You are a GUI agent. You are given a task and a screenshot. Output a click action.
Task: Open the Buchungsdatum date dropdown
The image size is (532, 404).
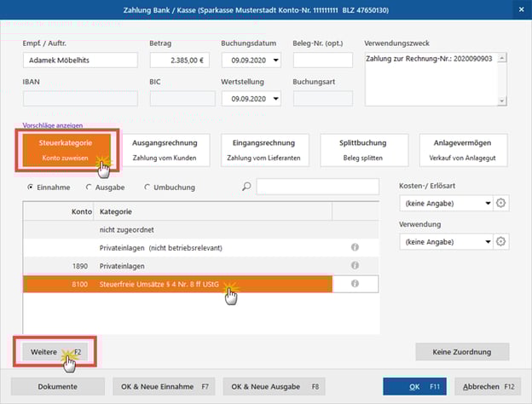point(275,61)
